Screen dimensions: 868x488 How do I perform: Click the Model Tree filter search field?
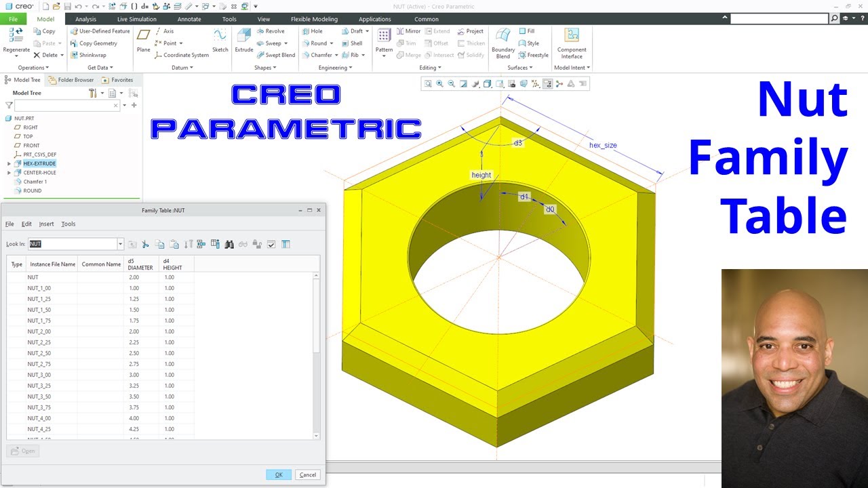click(67, 106)
